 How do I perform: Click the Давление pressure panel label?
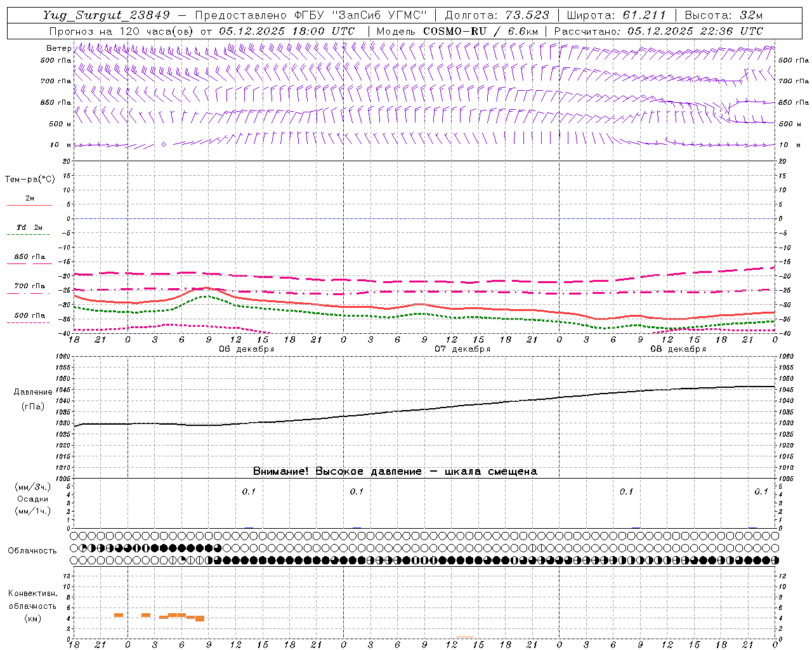pyautogui.click(x=33, y=392)
